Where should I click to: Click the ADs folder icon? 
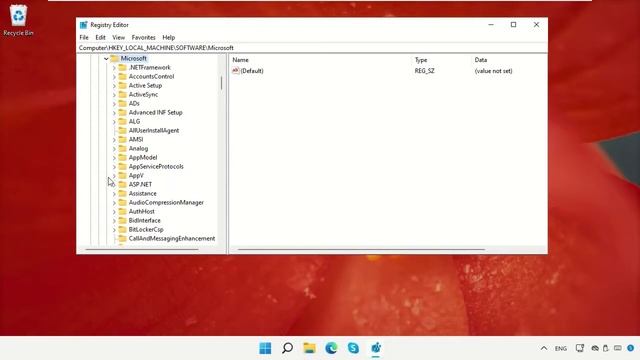tap(122, 103)
